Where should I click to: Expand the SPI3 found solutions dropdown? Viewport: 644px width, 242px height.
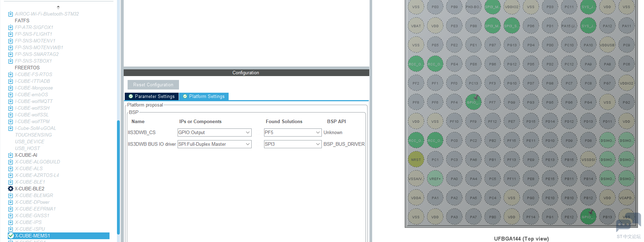coord(292,144)
